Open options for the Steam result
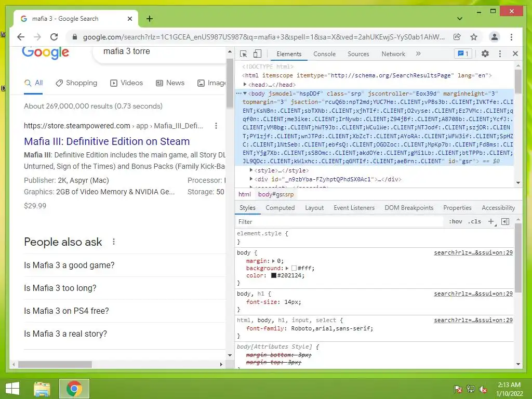 (x=216, y=126)
